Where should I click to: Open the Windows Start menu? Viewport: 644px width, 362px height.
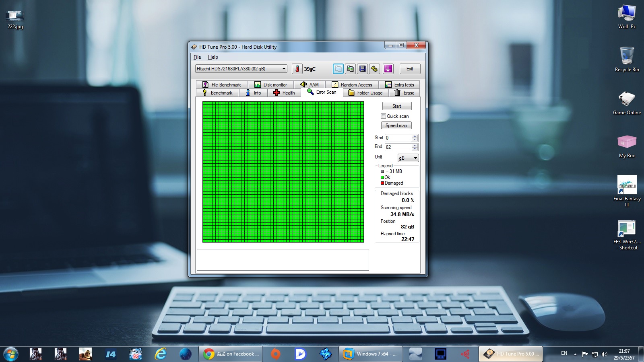[x=11, y=354]
